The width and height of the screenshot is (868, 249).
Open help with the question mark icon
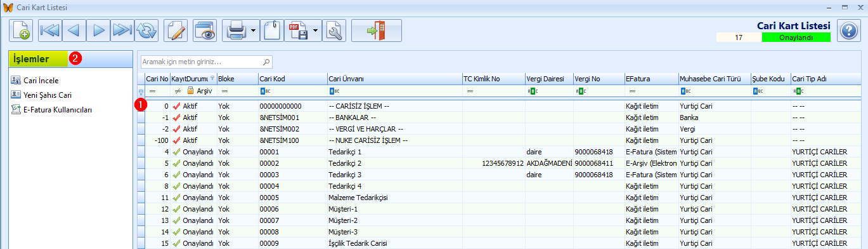click(x=848, y=30)
